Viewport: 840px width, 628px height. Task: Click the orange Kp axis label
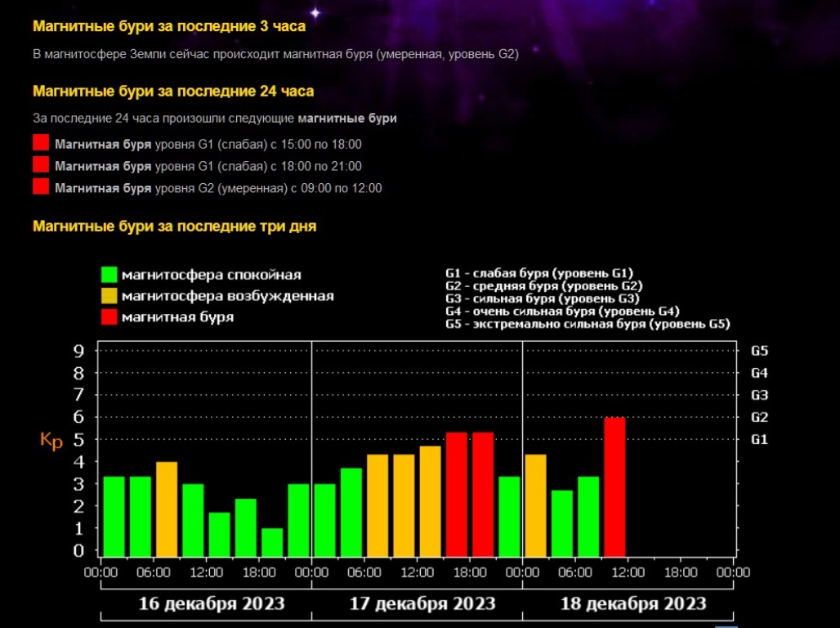tap(51, 440)
